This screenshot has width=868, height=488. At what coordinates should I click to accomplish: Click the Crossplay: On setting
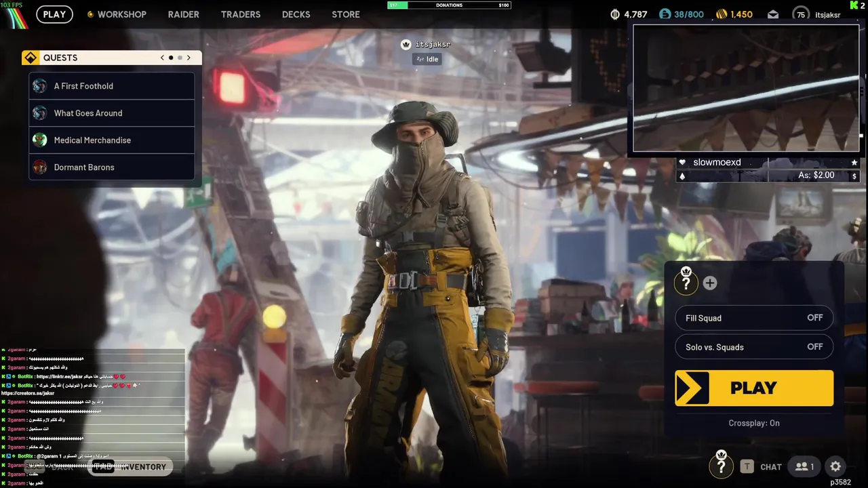[754, 423]
